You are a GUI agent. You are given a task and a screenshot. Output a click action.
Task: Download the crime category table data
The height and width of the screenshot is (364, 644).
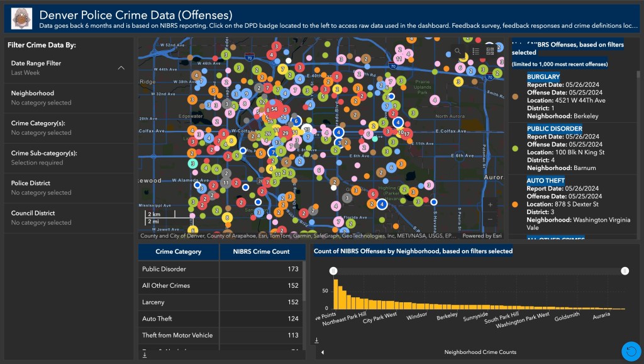pos(145,355)
